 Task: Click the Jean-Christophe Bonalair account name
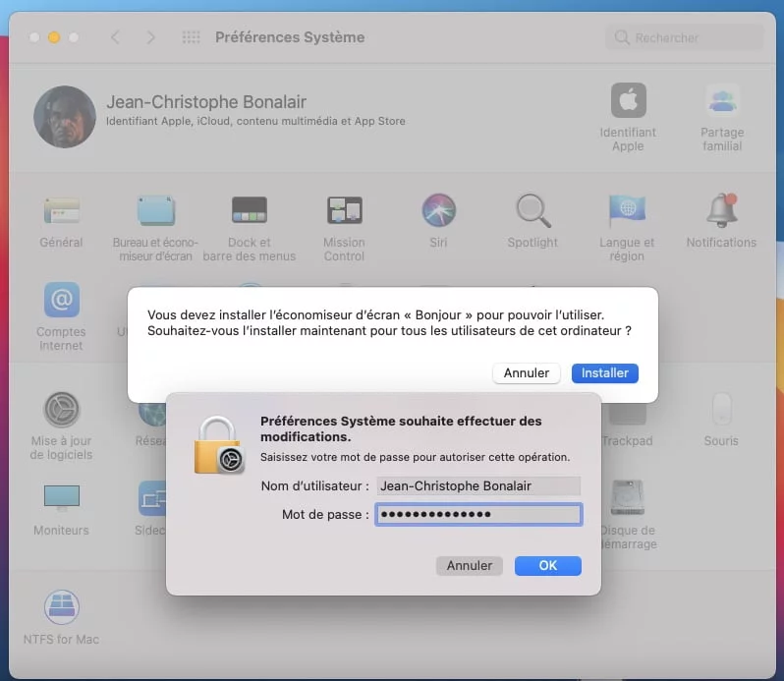point(206,102)
